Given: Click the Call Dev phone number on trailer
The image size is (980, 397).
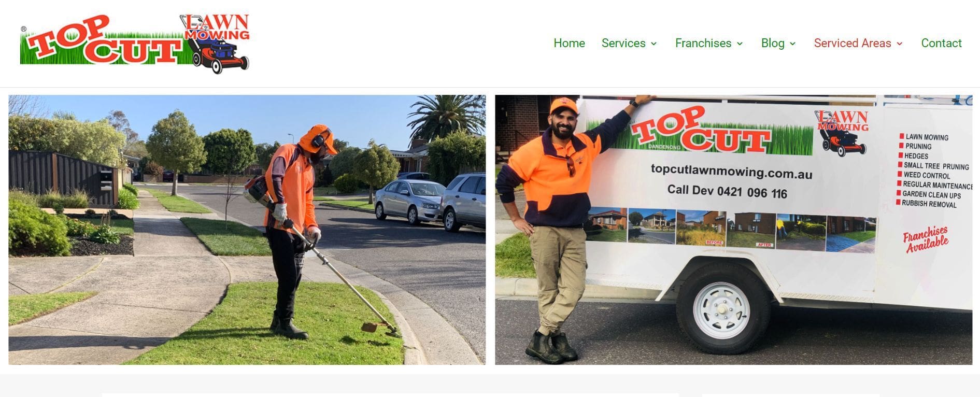Looking at the screenshot, I should click(727, 191).
